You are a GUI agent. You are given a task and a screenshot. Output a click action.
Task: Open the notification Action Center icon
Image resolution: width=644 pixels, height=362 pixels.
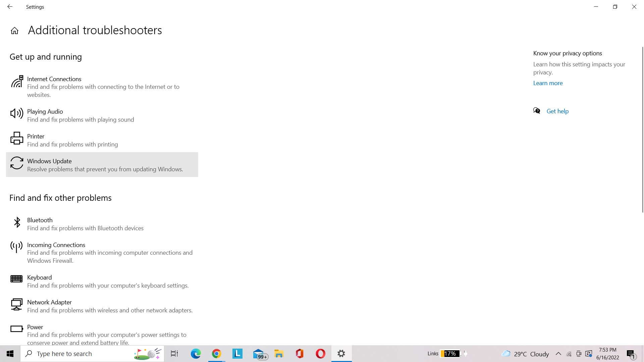tap(631, 354)
